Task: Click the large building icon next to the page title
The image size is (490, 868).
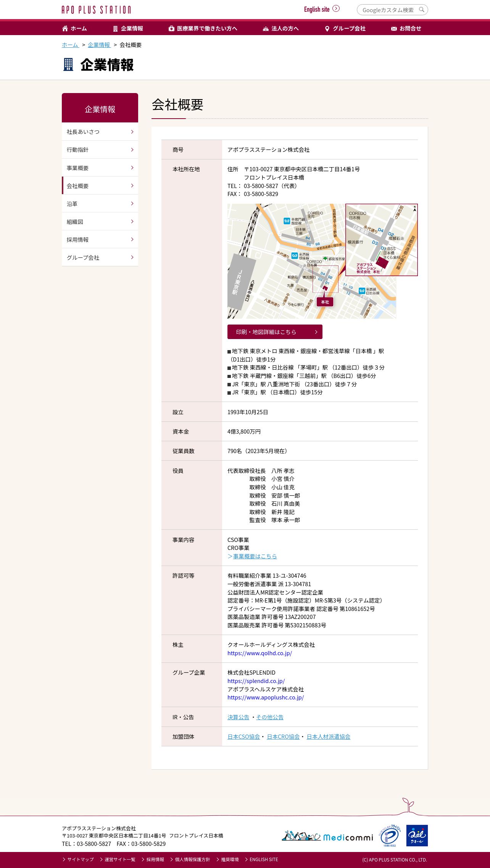Action: (68, 64)
